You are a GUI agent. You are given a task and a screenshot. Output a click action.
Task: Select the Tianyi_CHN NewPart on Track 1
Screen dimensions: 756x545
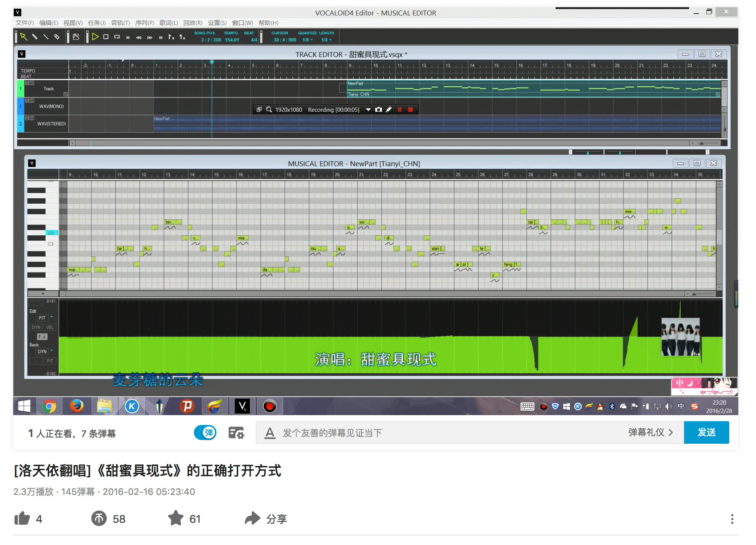coord(534,89)
